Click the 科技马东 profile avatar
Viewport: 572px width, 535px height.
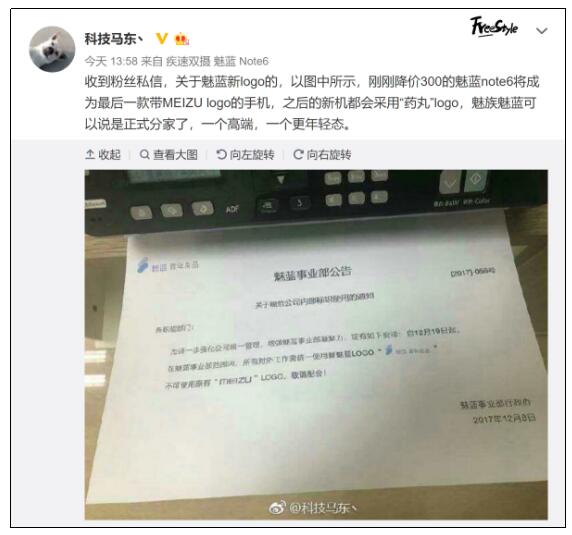52,49
